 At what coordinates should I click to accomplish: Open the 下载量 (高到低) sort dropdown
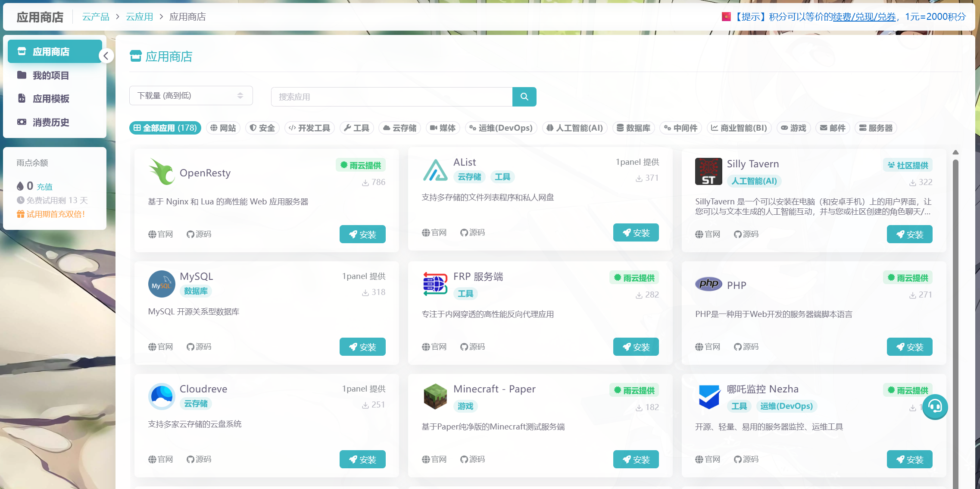pos(191,96)
